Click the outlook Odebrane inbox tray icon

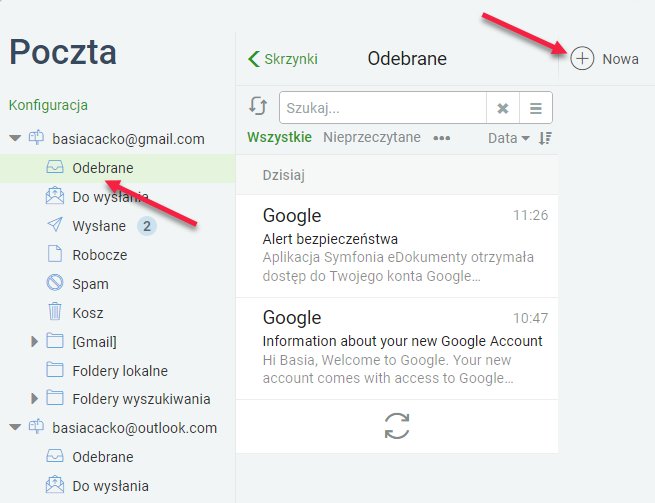pos(55,456)
